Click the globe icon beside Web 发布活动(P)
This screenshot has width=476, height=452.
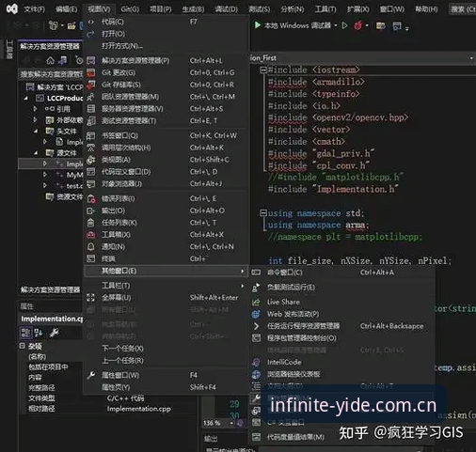tap(256, 314)
